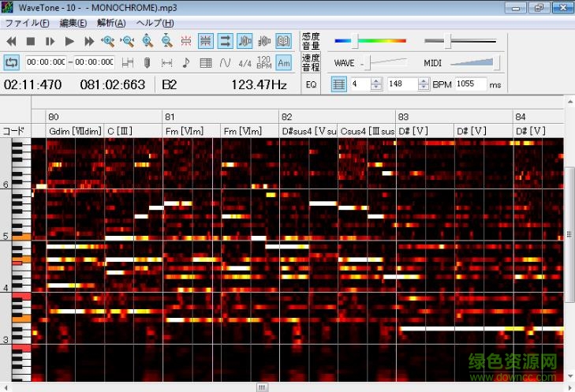The width and height of the screenshot is (575, 392).
Task: Click the 4/4 time signature icon
Action: [245, 62]
